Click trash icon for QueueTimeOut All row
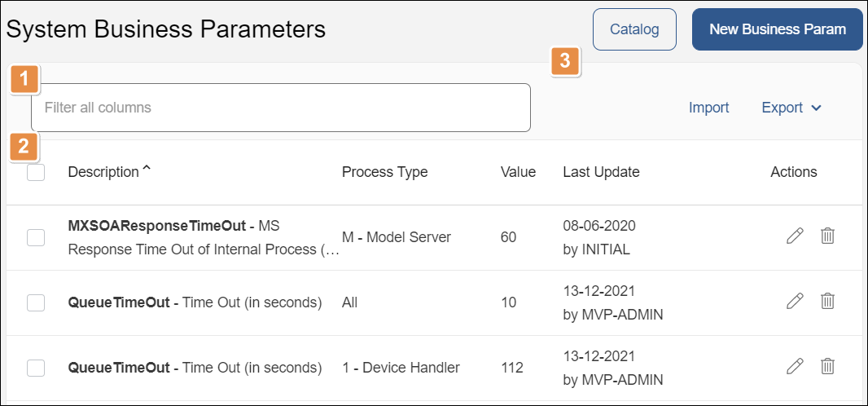 (827, 302)
